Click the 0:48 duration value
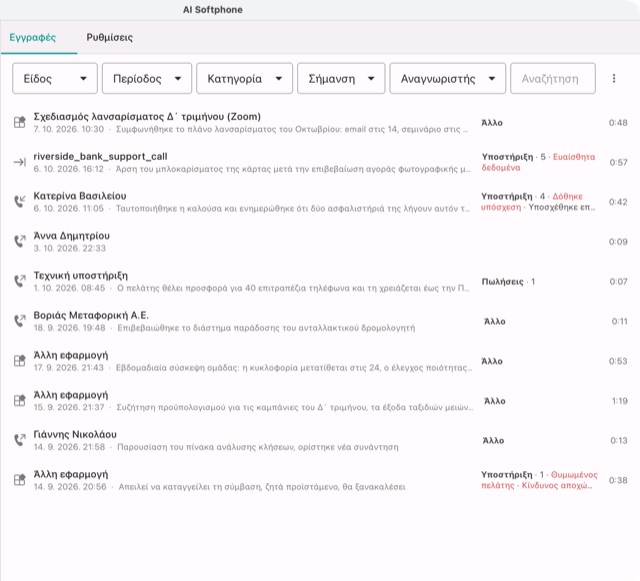 coord(618,122)
